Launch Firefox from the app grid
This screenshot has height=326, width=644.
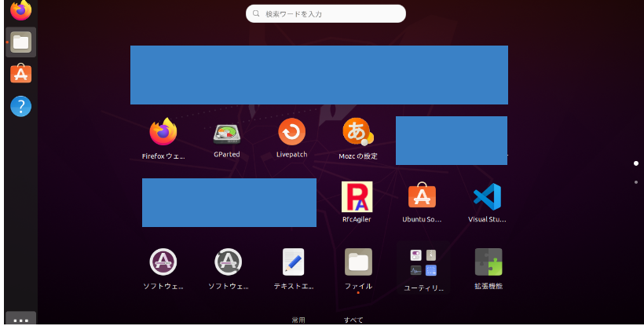point(163,132)
